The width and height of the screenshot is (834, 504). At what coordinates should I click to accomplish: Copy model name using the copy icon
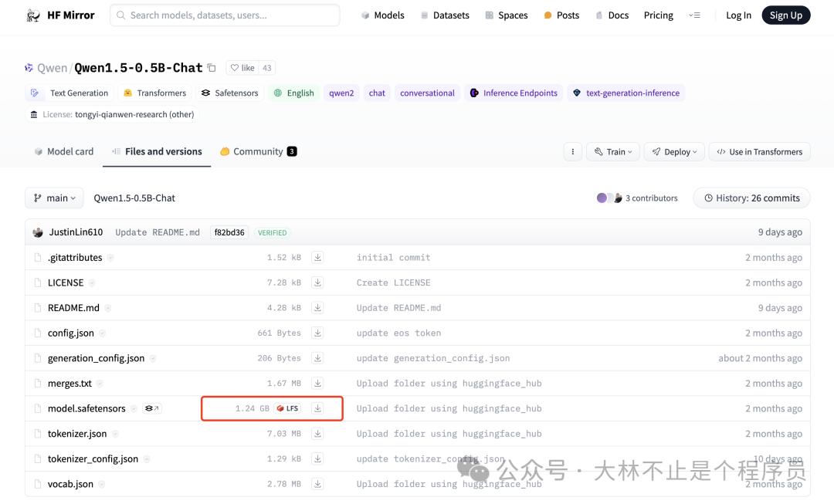[x=212, y=68]
